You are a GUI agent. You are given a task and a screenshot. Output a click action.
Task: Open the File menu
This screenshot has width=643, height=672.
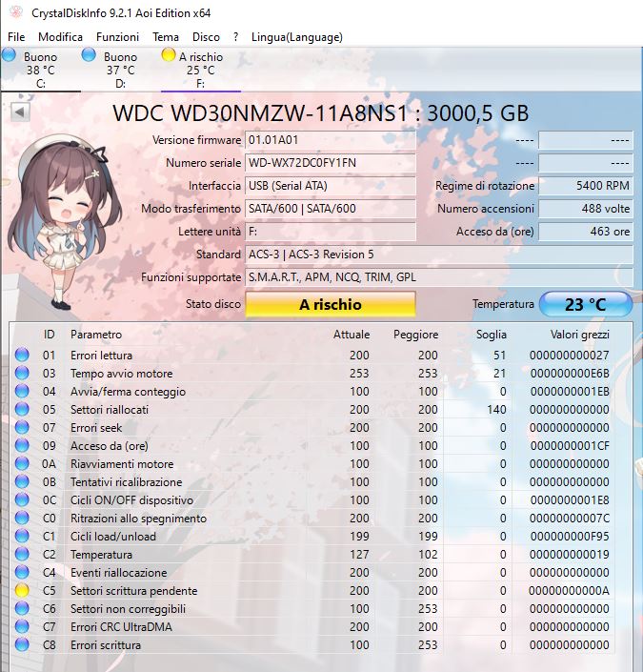click(16, 37)
